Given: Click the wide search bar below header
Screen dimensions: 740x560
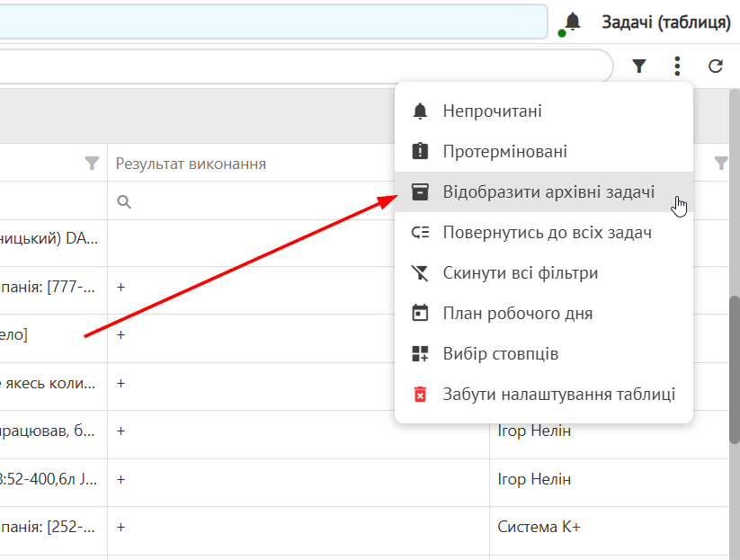Looking at the screenshot, I should pyautogui.click(x=305, y=66).
